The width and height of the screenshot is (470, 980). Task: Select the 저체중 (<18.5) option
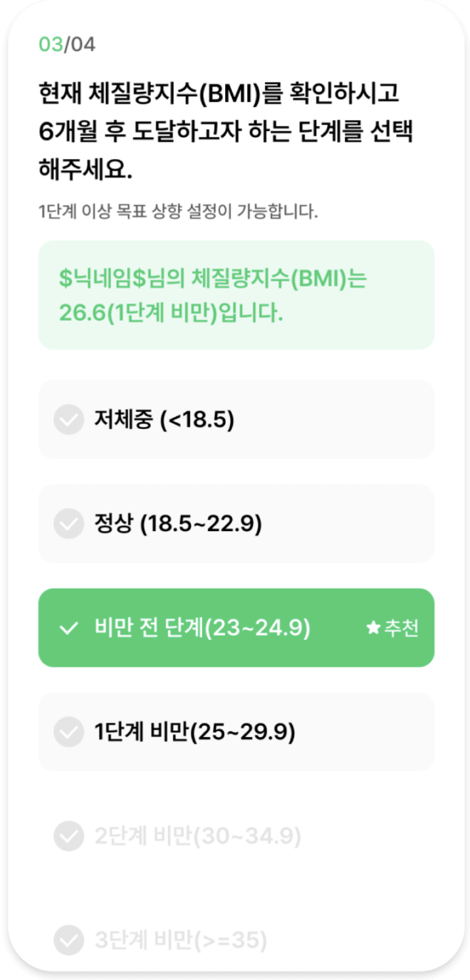tap(235, 420)
